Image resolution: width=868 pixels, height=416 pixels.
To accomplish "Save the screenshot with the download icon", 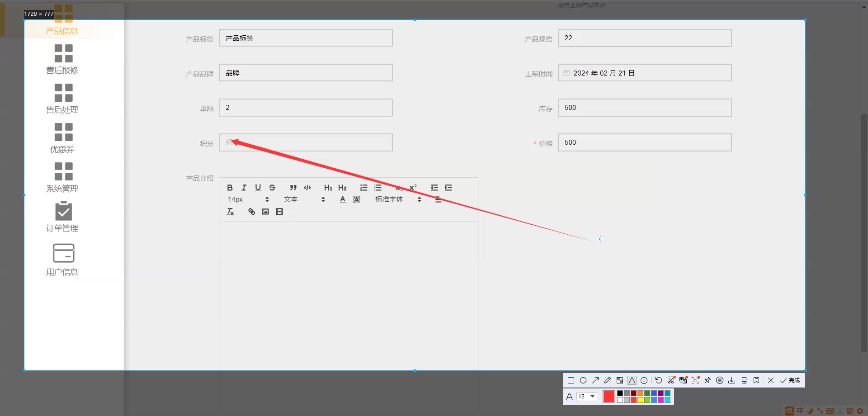I will point(731,380).
